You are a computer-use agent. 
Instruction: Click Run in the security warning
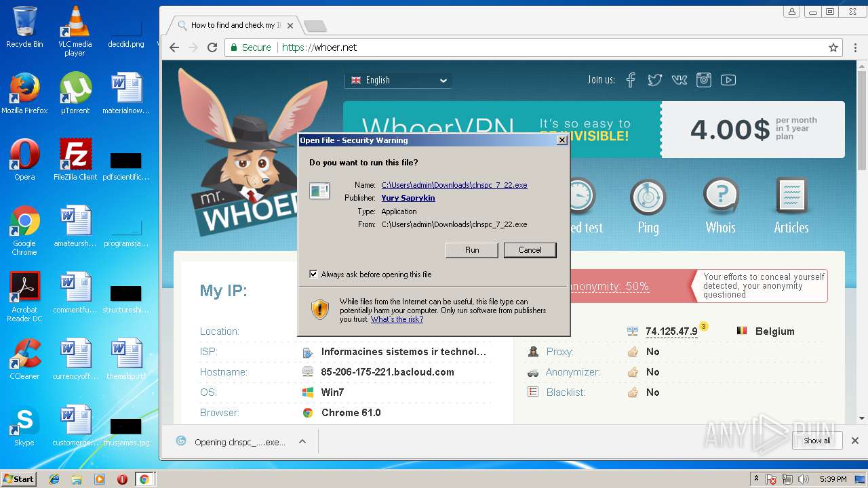tap(472, 250)
